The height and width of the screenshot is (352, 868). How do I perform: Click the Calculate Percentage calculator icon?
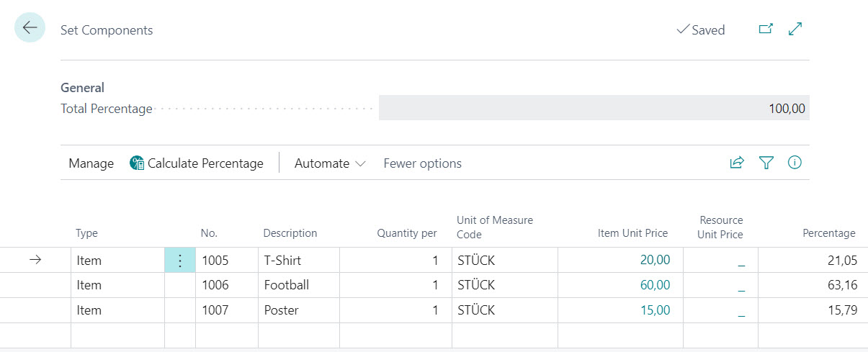click(x=137, y=163)
